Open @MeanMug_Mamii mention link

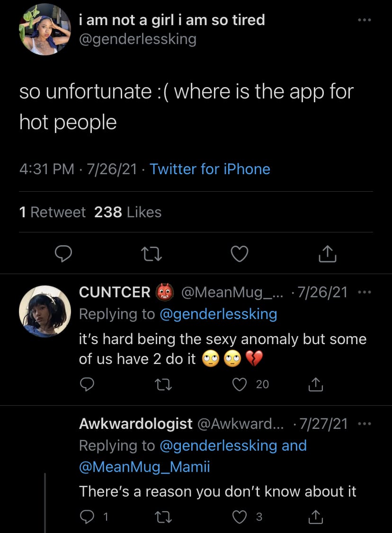coord(144,467)
